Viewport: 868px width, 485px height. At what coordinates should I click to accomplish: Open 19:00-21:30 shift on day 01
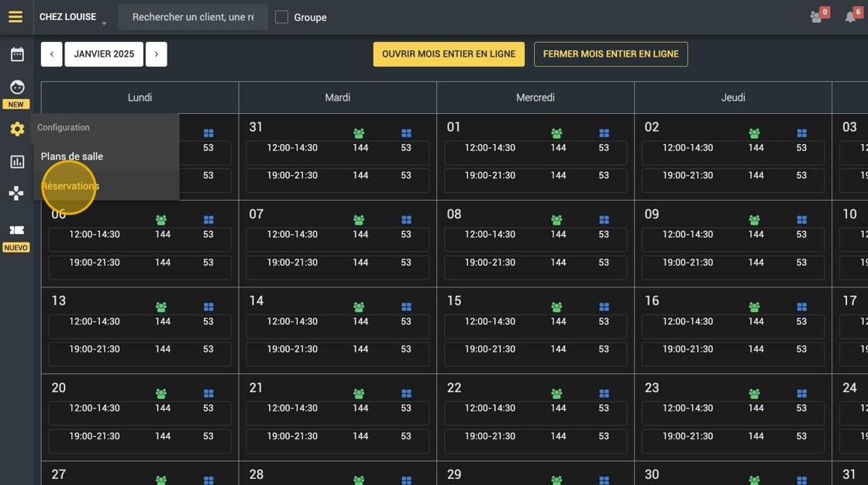click(x=536, y=180)
